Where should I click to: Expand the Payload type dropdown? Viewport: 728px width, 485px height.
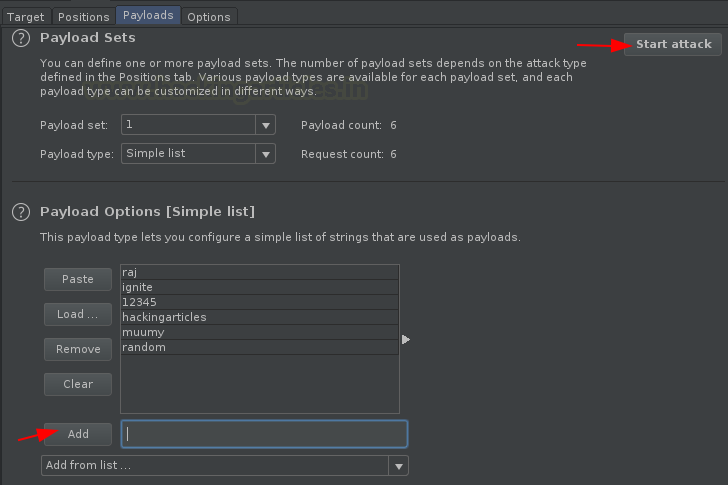[x=265, y=154]
